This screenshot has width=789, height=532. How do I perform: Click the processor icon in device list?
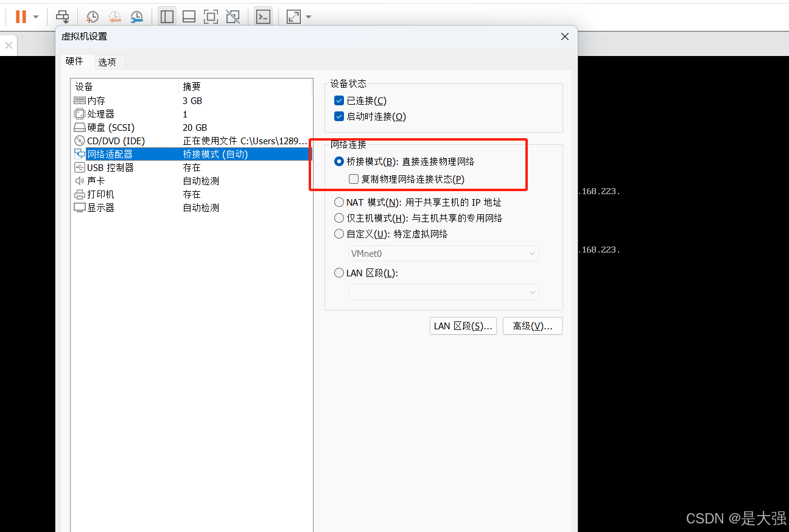tap(80, 114)
